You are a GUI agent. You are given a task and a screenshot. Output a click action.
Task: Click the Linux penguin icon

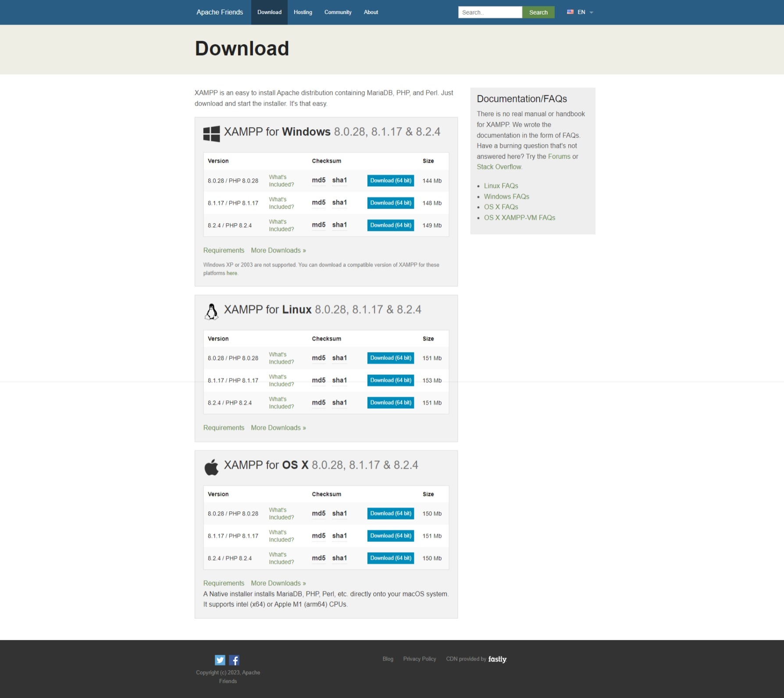pos(212,311)
